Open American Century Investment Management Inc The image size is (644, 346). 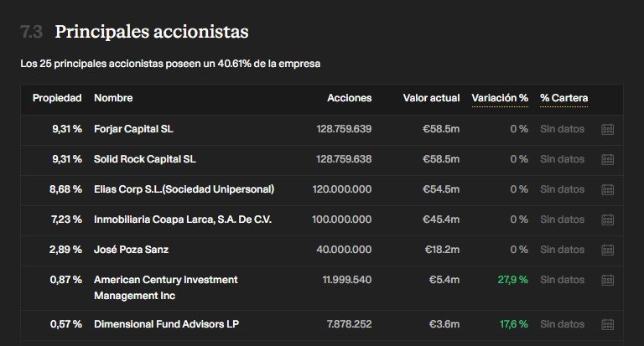click(166, 287)
